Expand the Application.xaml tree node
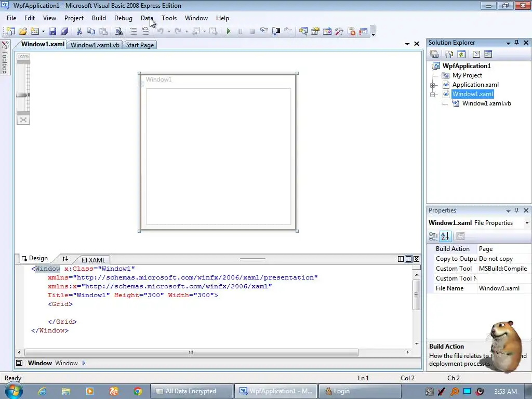This screenshot has height=399, width=532. pos(433,85)
